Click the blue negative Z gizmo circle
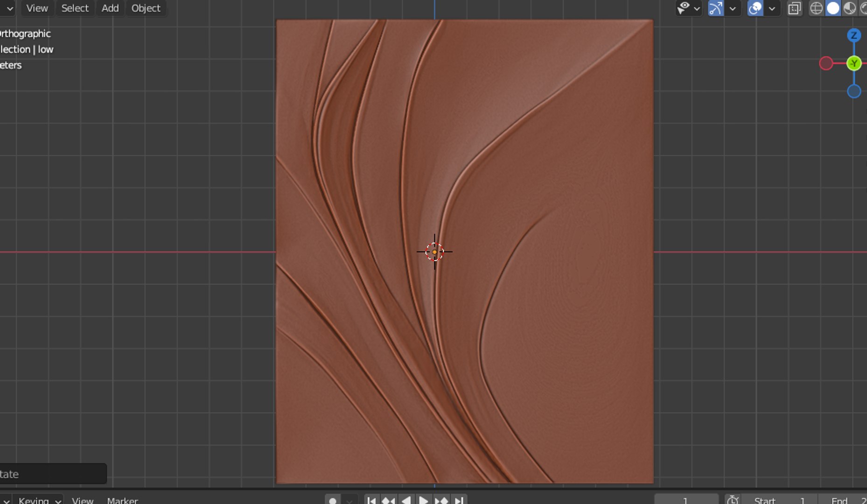Viewport: 867px width, 504px height. 854,91
